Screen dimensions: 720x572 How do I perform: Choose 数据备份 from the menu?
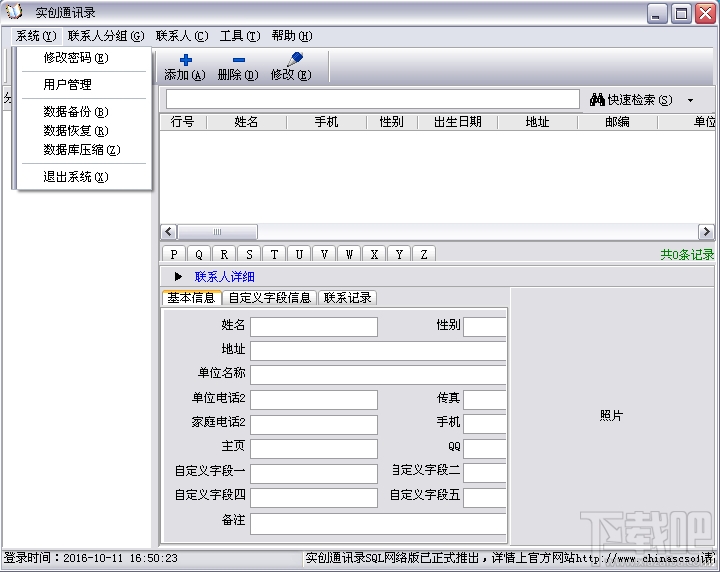tap(84, 112)
